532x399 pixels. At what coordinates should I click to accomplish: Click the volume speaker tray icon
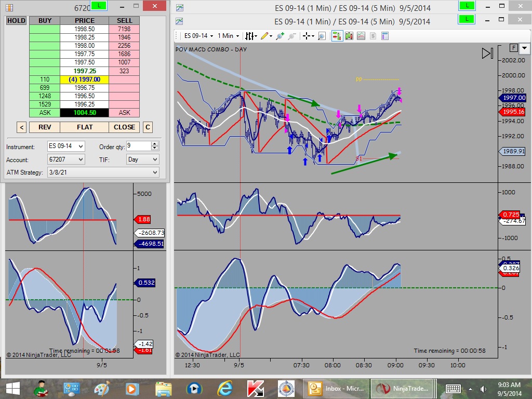483,389
